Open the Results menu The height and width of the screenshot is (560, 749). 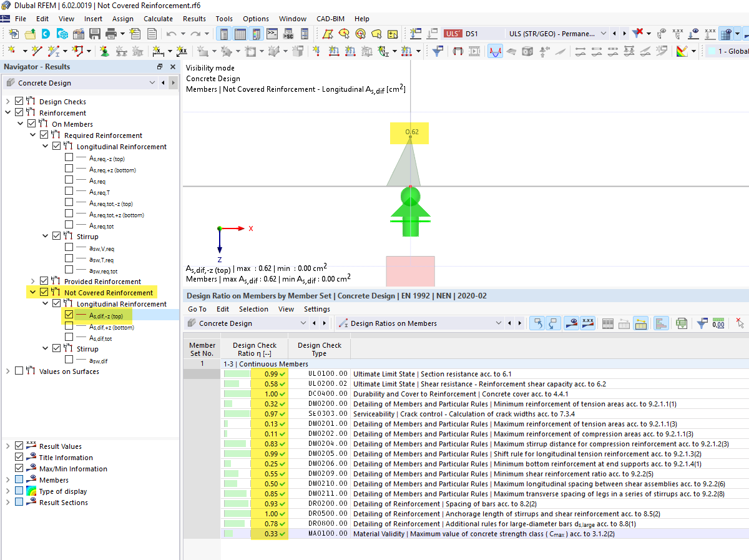coord(194,19)
